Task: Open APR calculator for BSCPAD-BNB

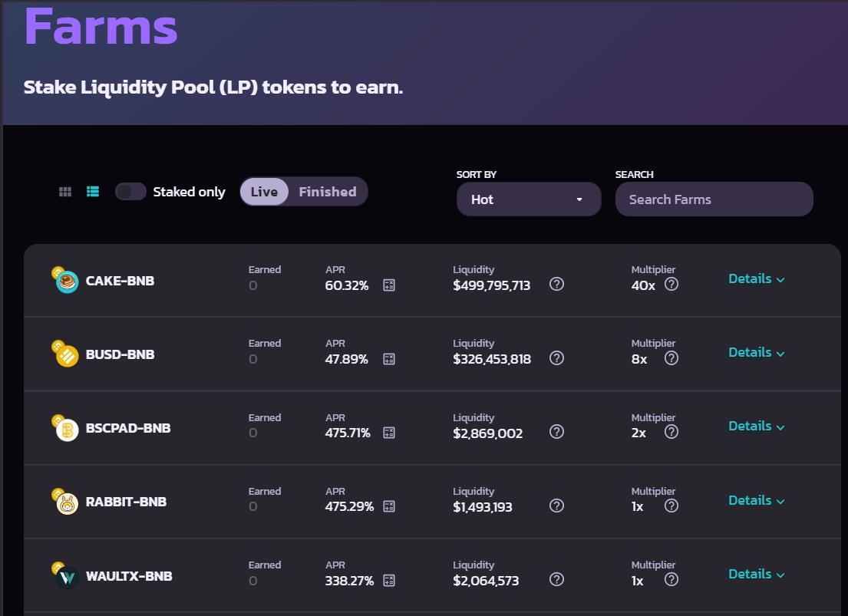Action: (389, 433)
